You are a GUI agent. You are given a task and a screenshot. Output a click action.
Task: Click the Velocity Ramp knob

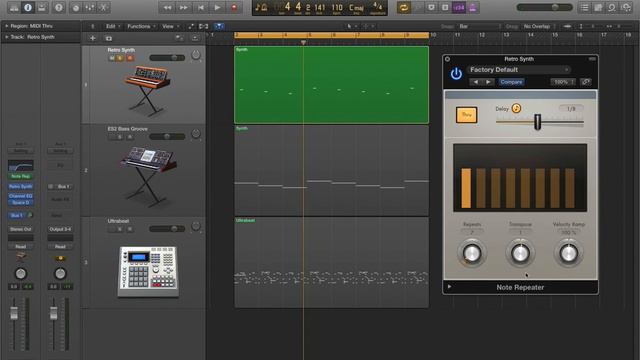569,253
